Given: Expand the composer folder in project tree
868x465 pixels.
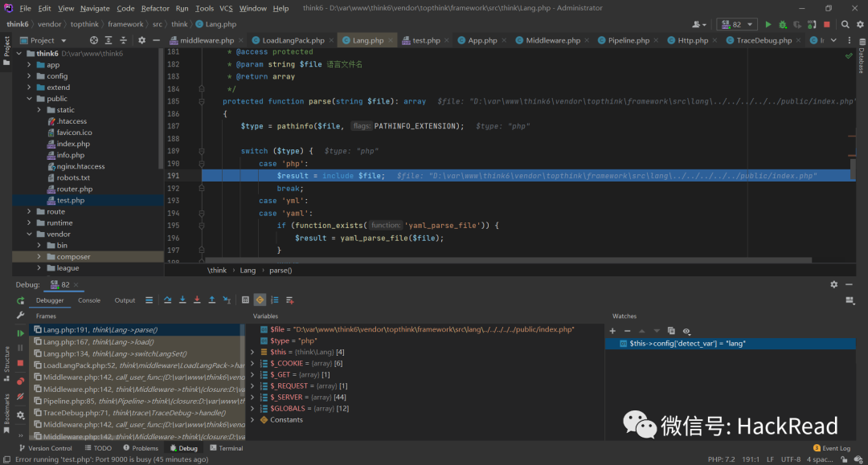Looking at the screenshot, I should click(39, 256).
